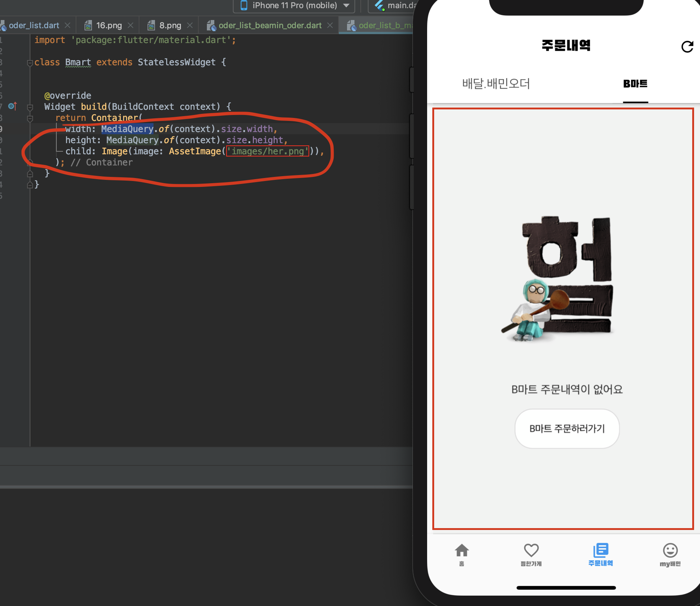This screenshot has width=700, height=606.
Task: Click the 'images/her.png' asset path string
Action: point(268,151)
